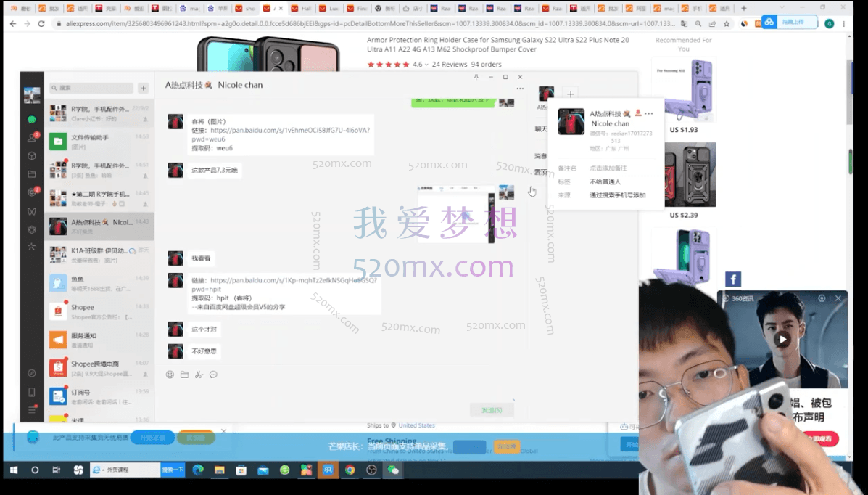Image resolution: width=868 pixels, height=495 pixels.
Task: Open the 鱼鱼 chat conversation
Action: pos(99,283)
